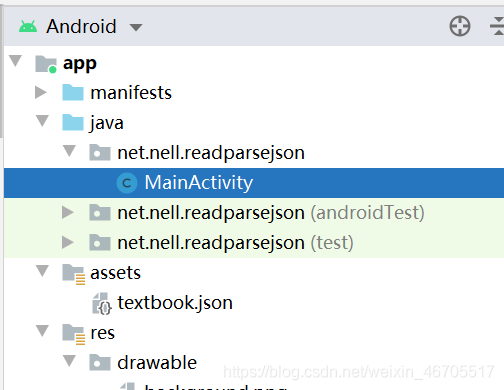Collapse the main net.nell.readparsejson package

click(69, 151)
